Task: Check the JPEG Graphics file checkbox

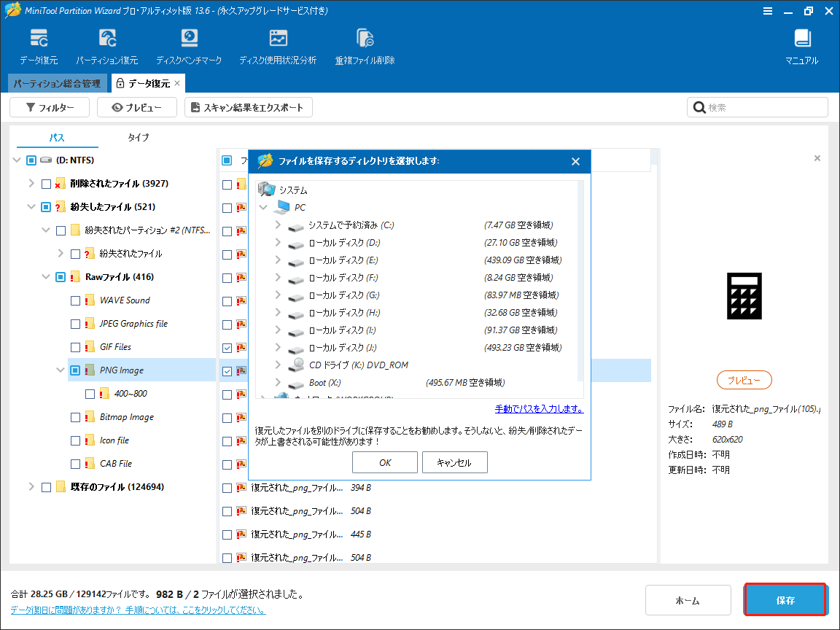Action: (76, 324)
